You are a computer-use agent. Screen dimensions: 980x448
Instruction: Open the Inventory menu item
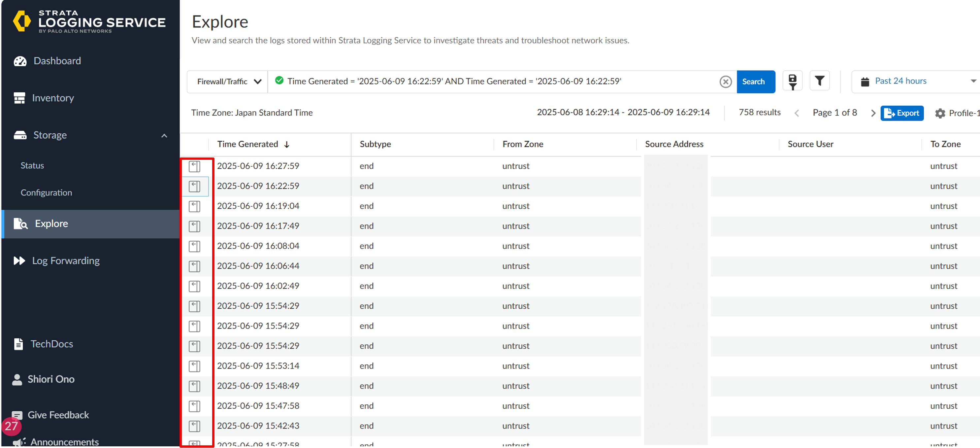[53, 98]
